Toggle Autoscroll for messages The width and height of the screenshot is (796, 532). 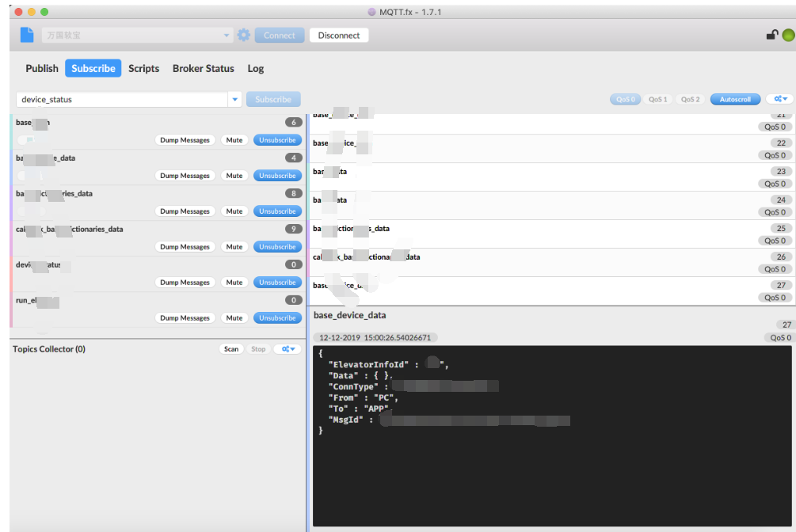coord(735,99)
